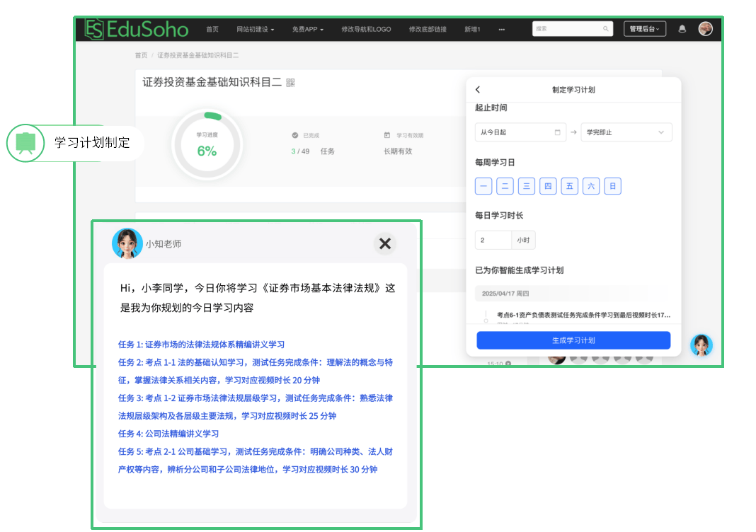This screenshot has height=532, width=756.
Task: Open the AI assistant floating avatar button
Action: coord(701,345)
